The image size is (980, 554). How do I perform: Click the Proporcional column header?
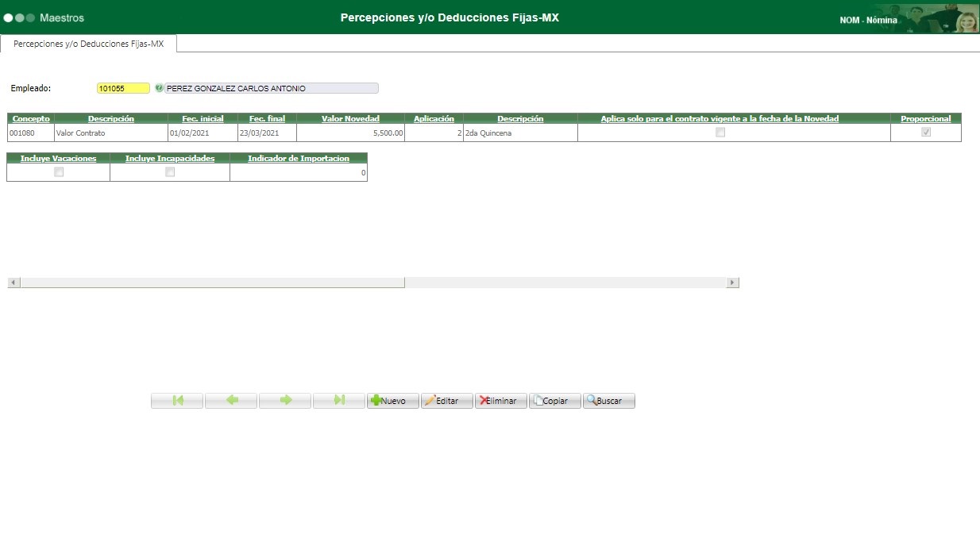(925, 118)
